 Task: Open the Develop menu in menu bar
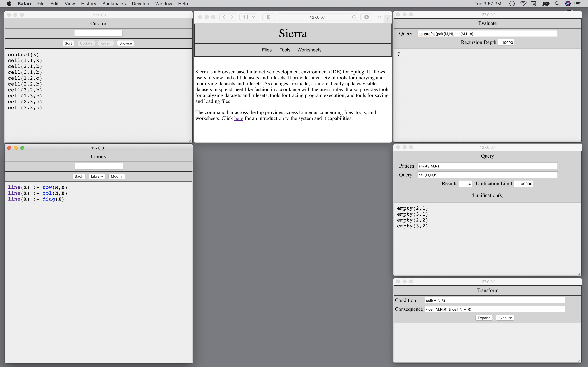tap(140, 4)
